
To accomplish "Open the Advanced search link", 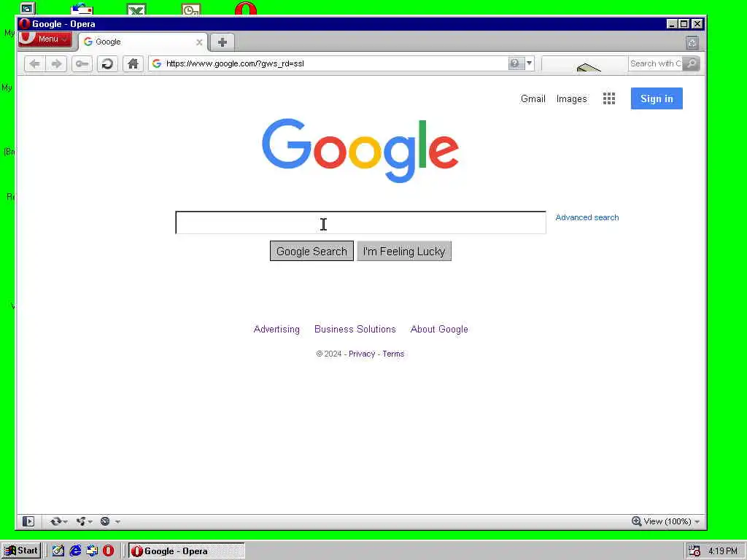I will [x=587, y=217].
